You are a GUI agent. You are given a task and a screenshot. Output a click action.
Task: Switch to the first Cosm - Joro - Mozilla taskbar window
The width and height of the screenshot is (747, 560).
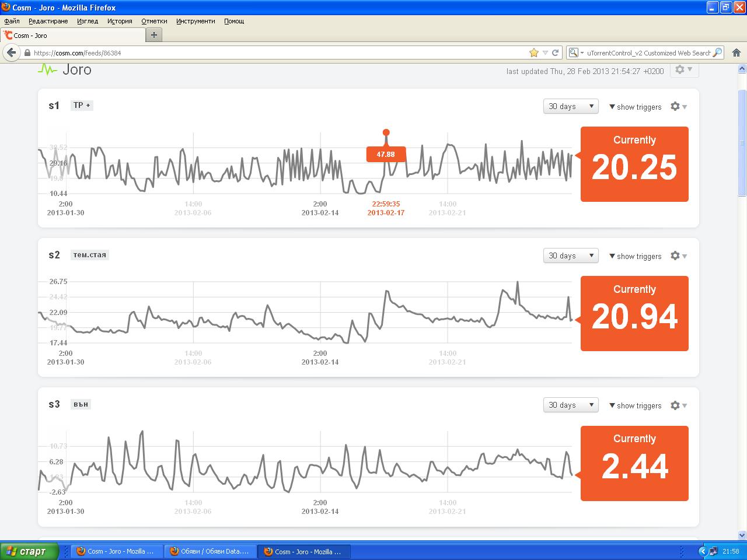(116, 551)
